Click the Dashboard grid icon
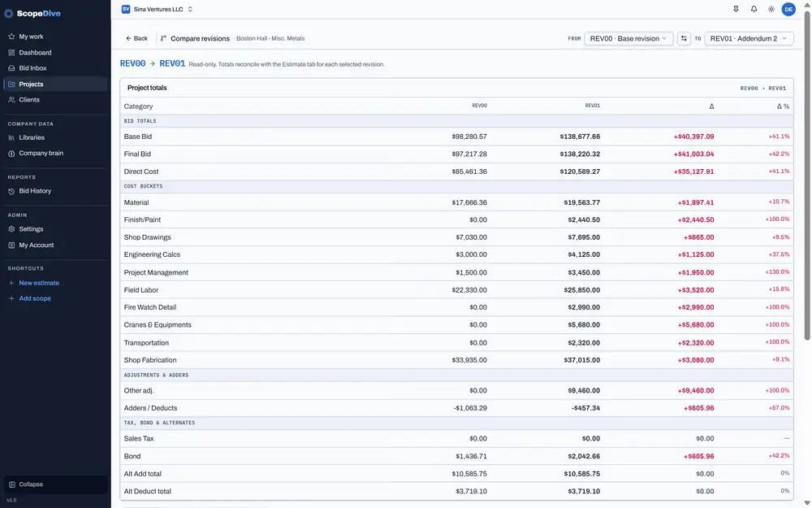 [x=11, y=52]
